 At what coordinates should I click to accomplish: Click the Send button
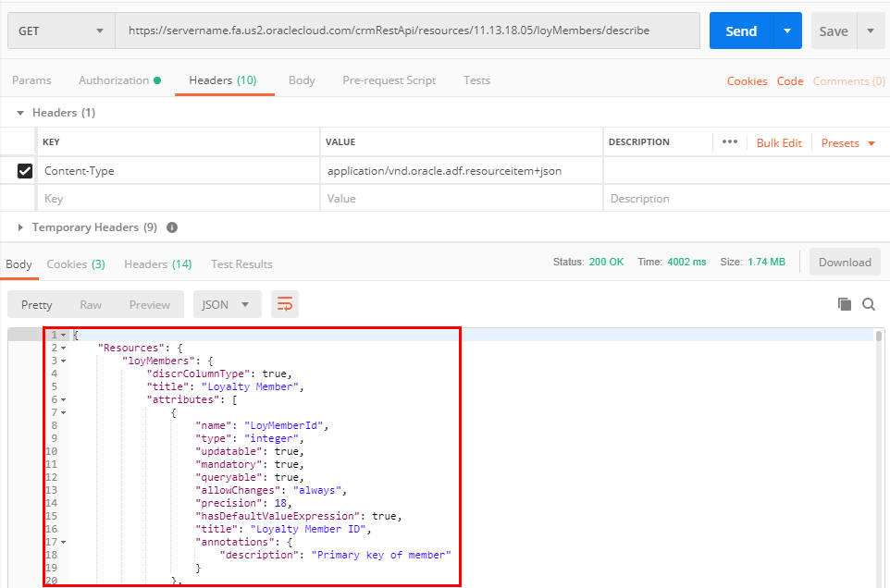pos(740,31)
